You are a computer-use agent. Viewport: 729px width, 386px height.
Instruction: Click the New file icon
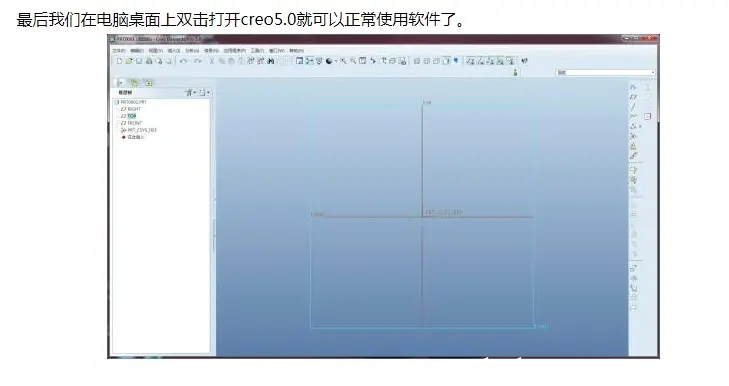[119, 61]
